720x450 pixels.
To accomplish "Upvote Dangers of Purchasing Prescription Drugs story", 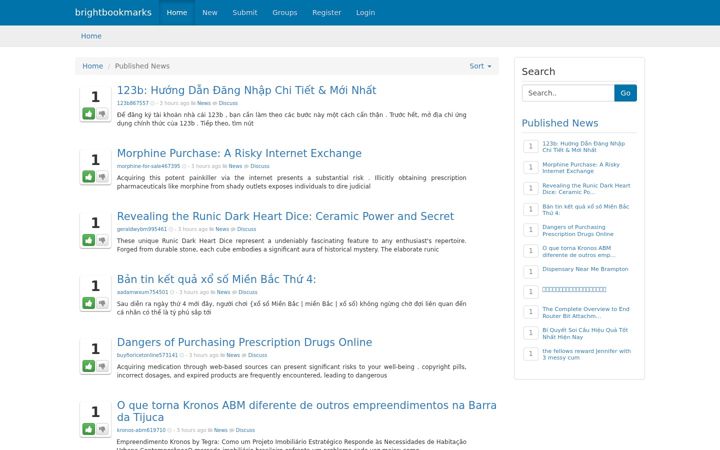I will coord(89,366).
